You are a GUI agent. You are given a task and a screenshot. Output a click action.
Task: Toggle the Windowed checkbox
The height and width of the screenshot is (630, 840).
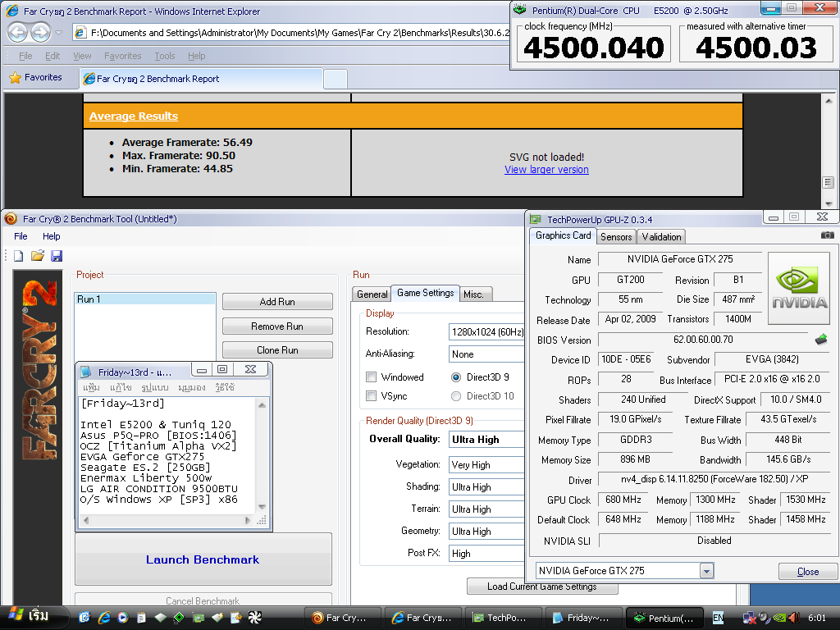[371, 377]
